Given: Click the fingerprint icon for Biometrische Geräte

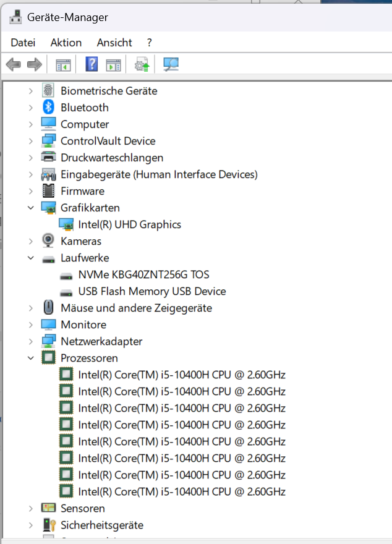Looking at the screenshot, I should [x=48, y=90].
